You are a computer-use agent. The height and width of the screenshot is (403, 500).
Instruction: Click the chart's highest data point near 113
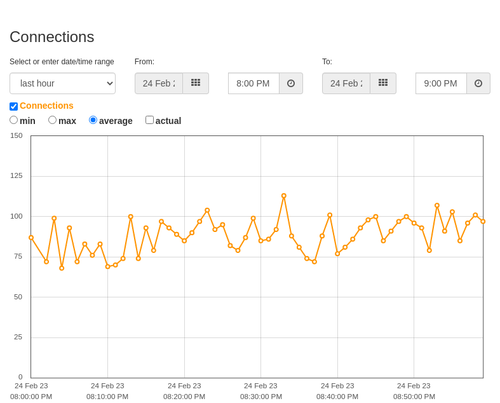[284, 196]
